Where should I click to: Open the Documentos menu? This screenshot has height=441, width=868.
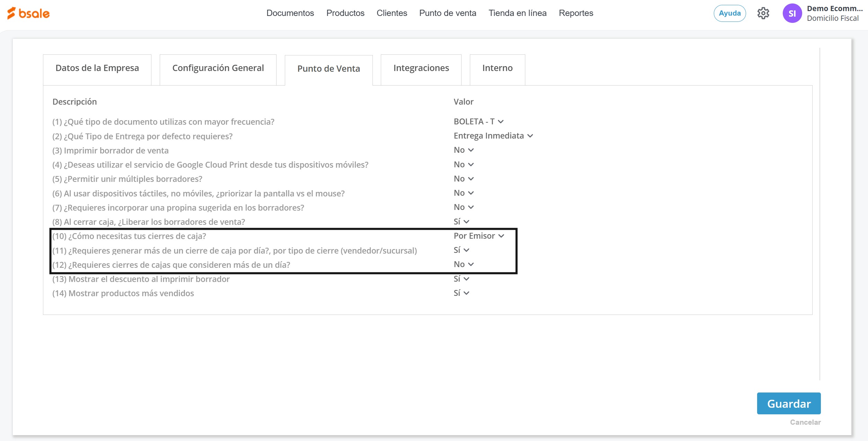[290, 13]
